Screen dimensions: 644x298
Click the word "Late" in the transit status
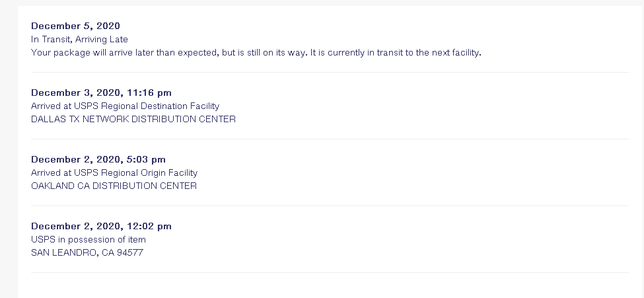coord(118,40)
